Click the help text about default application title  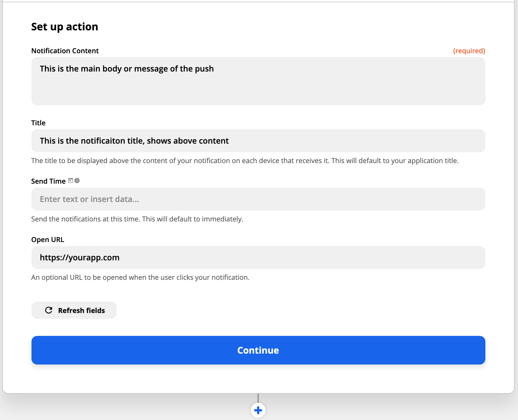coord(245,161)
